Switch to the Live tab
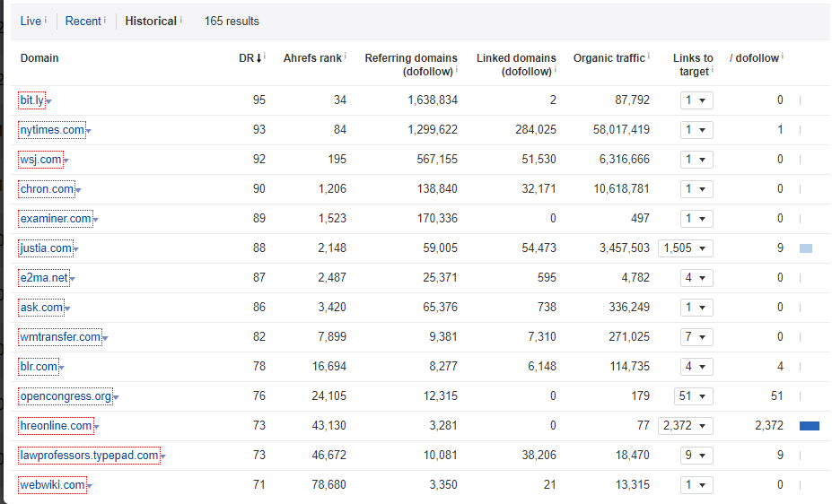Image resolution: width=832 pixels, height=504 pixels. [x=31, y=22]
